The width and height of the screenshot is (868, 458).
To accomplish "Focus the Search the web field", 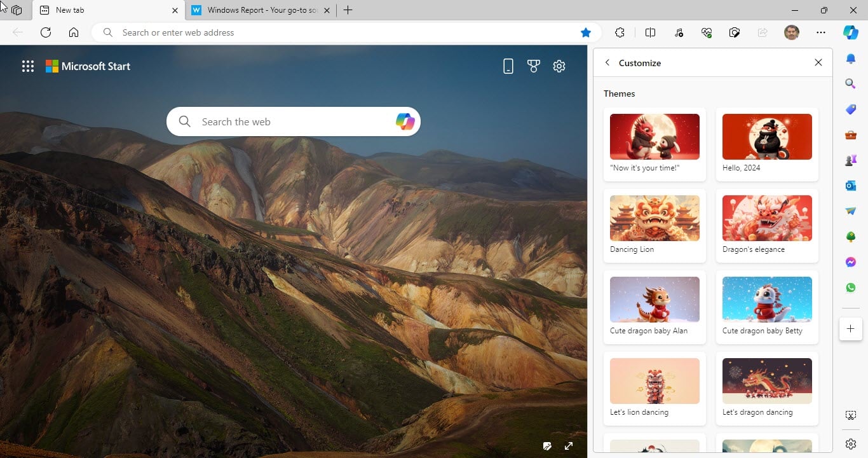I will pyautogui.click(x=294, y=121).
